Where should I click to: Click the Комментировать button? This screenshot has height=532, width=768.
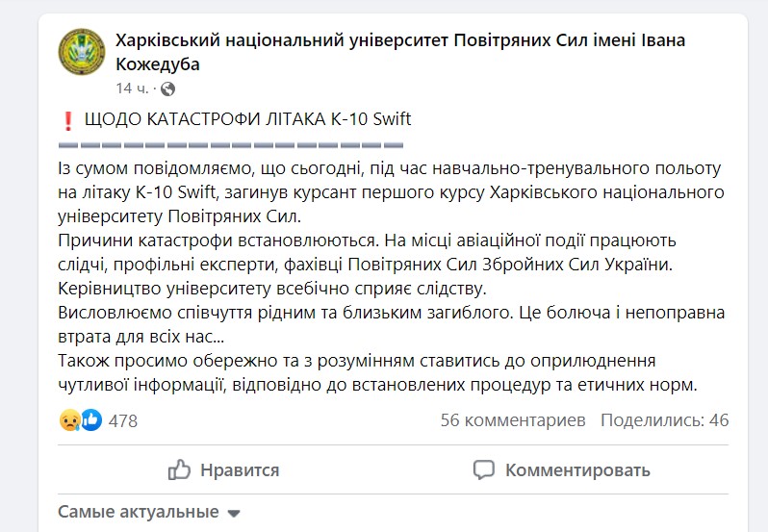coord(562,469)
